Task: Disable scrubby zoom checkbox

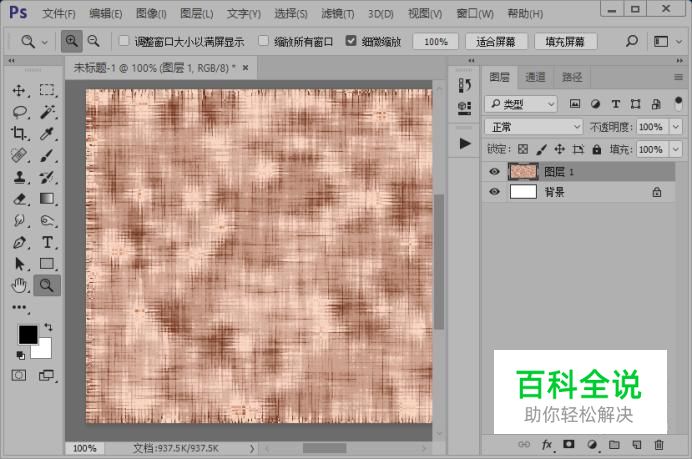Action: [x=351, y=41]
